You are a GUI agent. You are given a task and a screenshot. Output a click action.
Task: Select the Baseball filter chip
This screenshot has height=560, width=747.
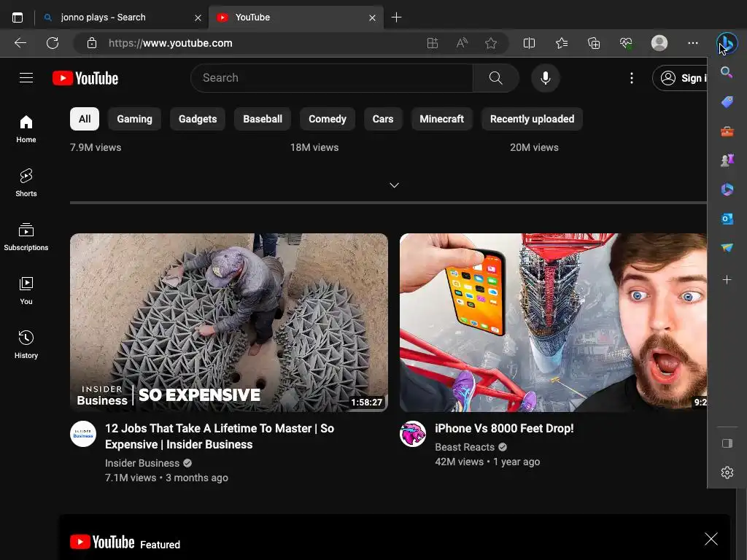(x=263, y=119)
